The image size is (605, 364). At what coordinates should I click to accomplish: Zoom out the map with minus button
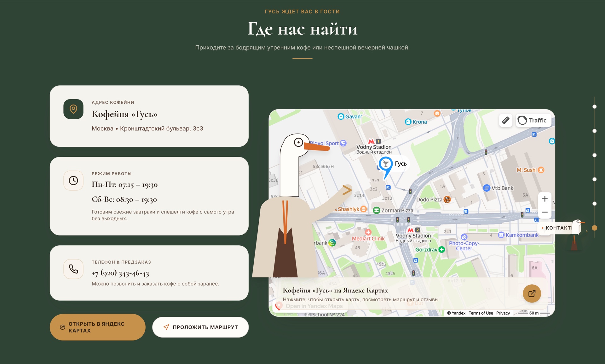(x=544, y=212)
